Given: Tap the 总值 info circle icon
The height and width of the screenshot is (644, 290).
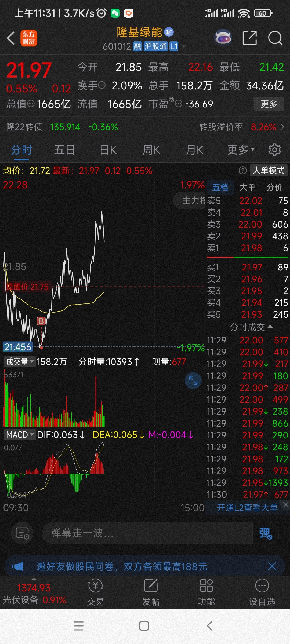Looking at the screenshot, I should click(x=31, y=104).
